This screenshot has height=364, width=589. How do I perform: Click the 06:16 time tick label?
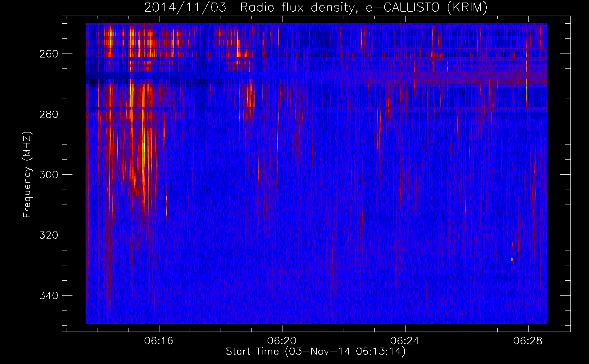159,341
